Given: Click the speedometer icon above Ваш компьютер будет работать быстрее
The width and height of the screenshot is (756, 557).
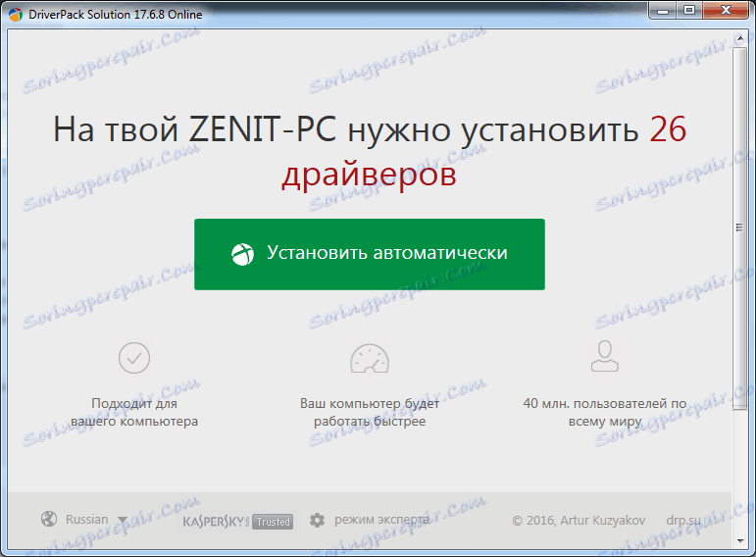Looking at the screenshot, I should click(x=370, y=358).
